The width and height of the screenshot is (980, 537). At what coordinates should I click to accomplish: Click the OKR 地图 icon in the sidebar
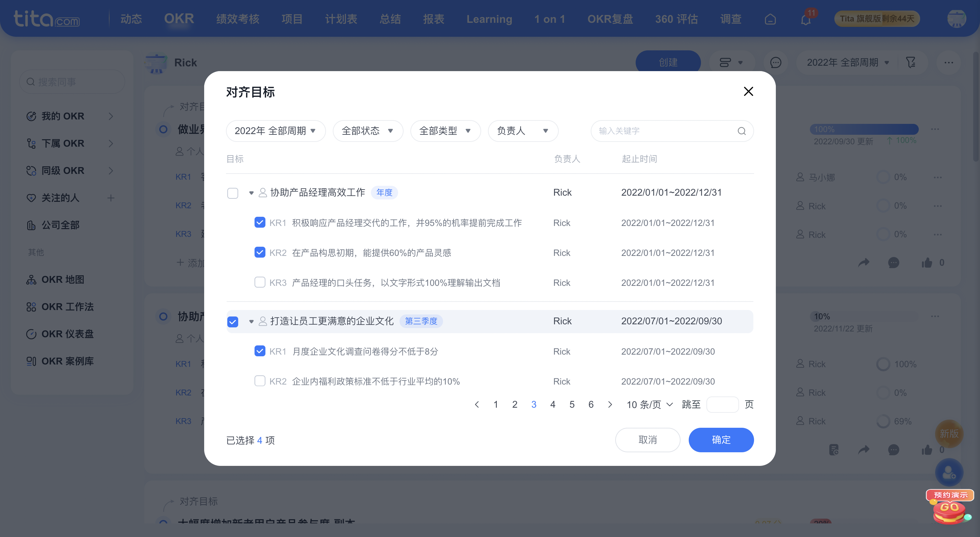point(31,280)
